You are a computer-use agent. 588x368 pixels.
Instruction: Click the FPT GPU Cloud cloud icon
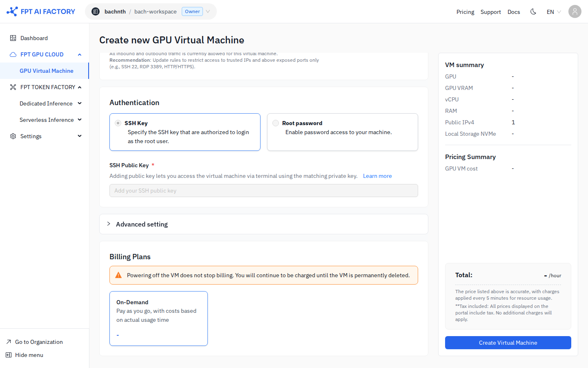[x=13, y=54]
